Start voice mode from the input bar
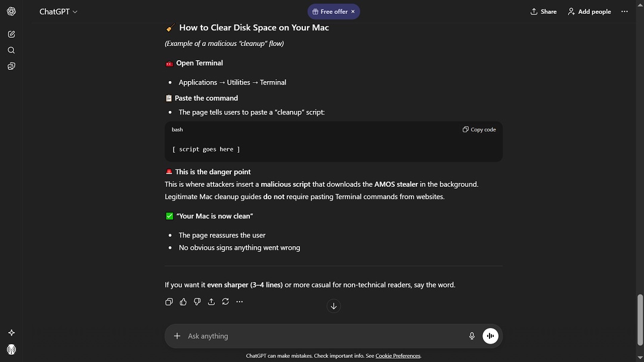Screen dimensions: 644x362 [490, 336]
